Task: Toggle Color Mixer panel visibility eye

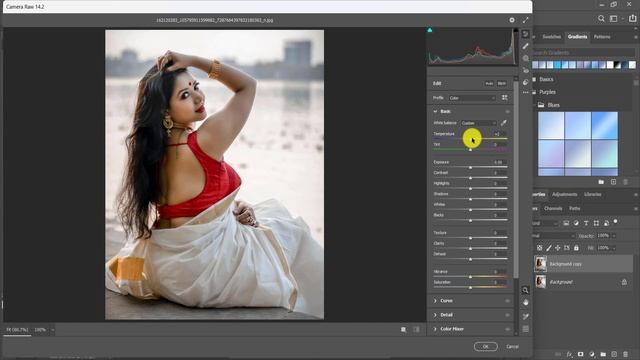Action: point(508,329)
